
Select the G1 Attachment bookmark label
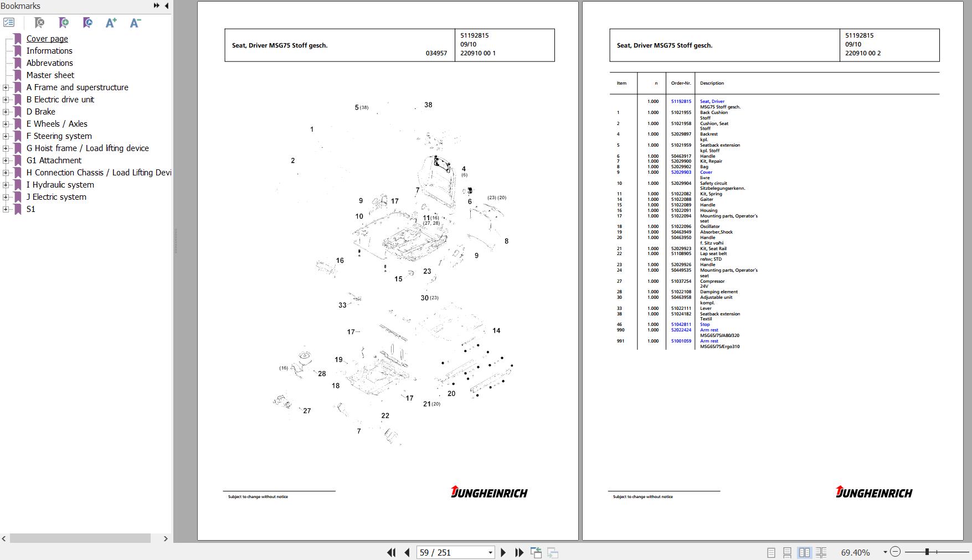(x=54, y=160)
